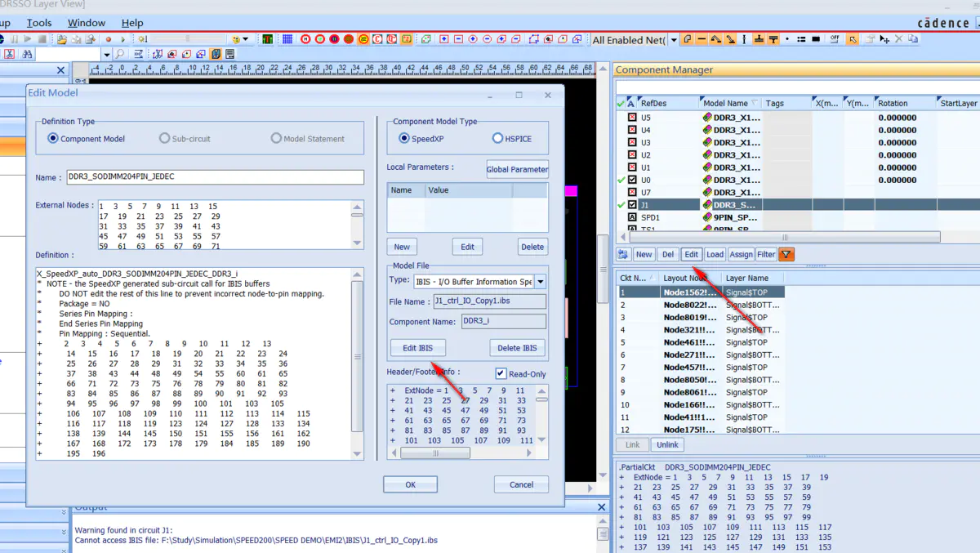Screen dimensions: 980x553
Task: Click the red circled H icon
Action: click(305, 39)
